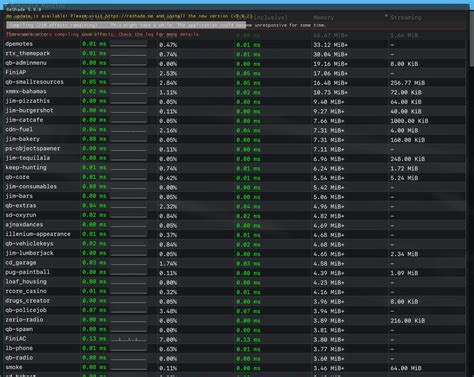Select the xmmx-bahamas resource name

tap(26, 91)
